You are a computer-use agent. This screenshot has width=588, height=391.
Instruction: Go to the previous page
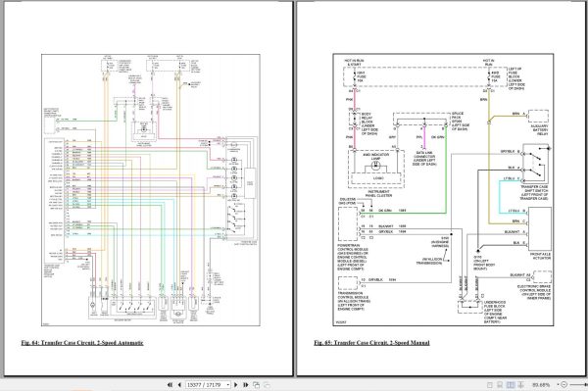tap(179, 384)
